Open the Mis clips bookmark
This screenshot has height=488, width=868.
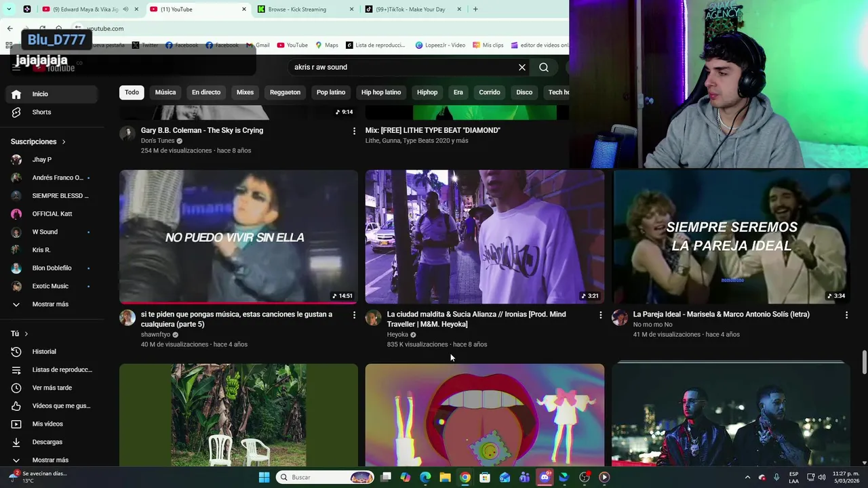pyautogui.click(x=488, y=45)
